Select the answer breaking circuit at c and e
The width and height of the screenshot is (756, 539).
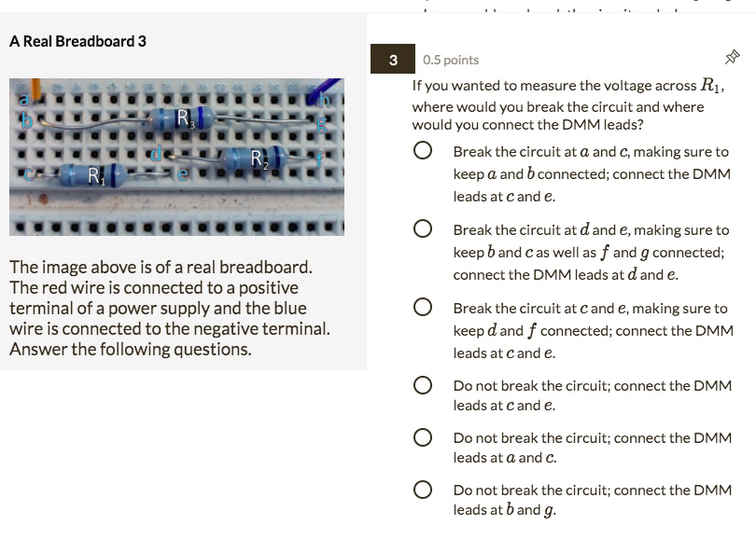click(422, 308)
